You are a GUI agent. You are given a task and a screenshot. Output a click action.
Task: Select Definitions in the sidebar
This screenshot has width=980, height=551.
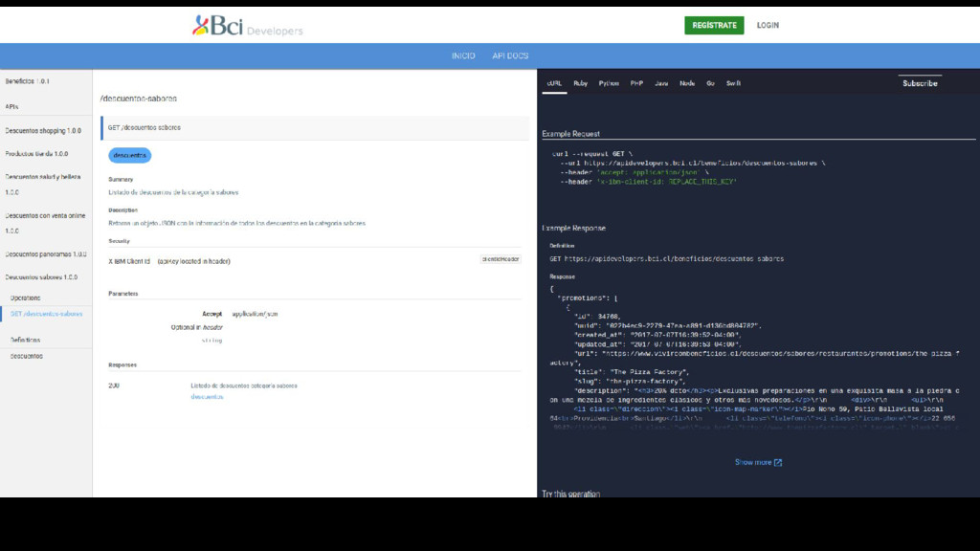[25, 340]
